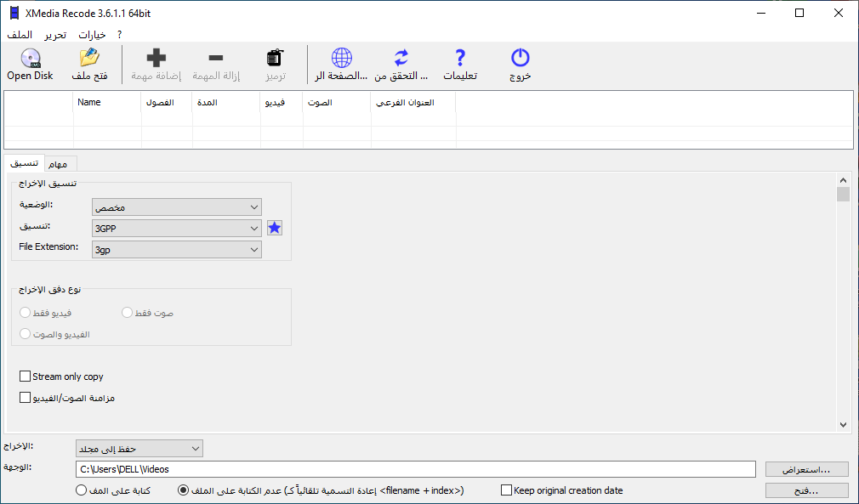Close the XMedia Recode window
This screenshot has width=859, height=504.
pyautogui.click(x=839, y=13)
